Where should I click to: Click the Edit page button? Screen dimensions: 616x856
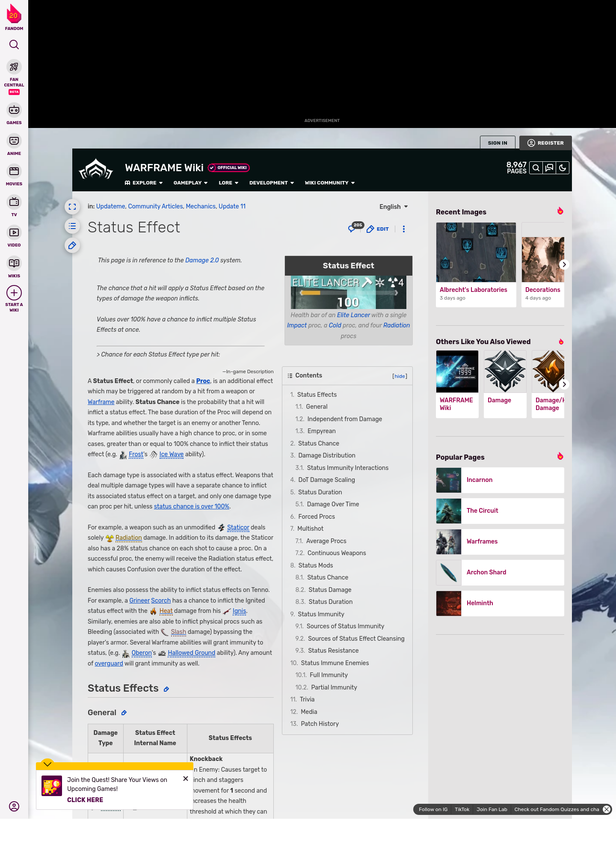[x=378, y=229]
